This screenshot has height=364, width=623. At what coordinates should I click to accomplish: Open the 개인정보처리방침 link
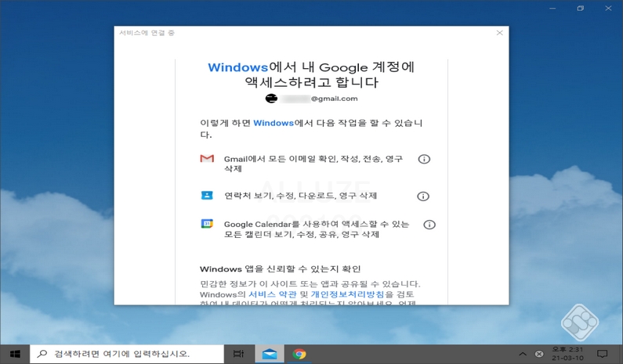coord(348,294)
